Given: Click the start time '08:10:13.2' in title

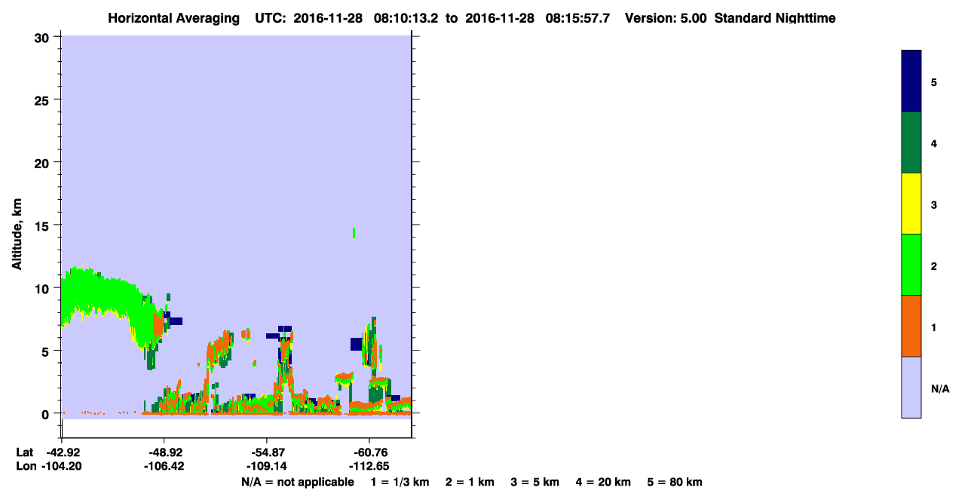Looking at the screenshot, I should coord(405,18).
